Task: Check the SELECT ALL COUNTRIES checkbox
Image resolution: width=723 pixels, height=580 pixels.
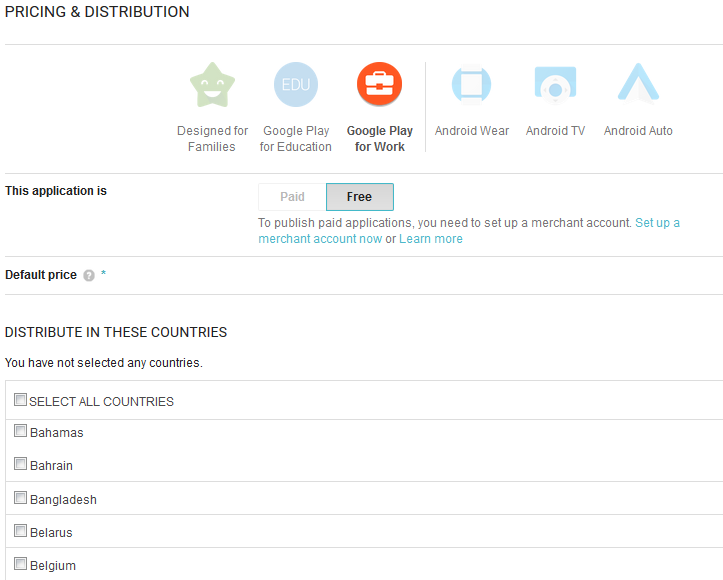Action: [20, 400]
